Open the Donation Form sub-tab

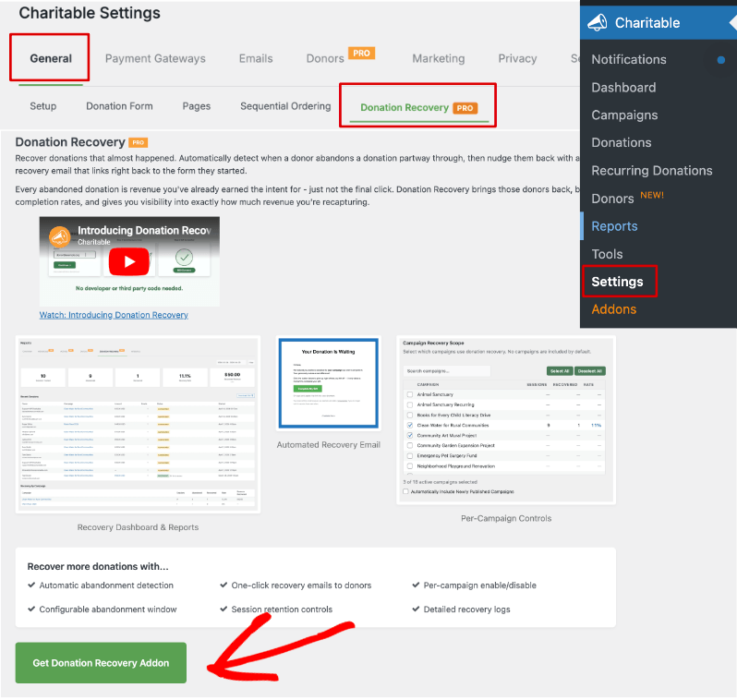point(119,106)
